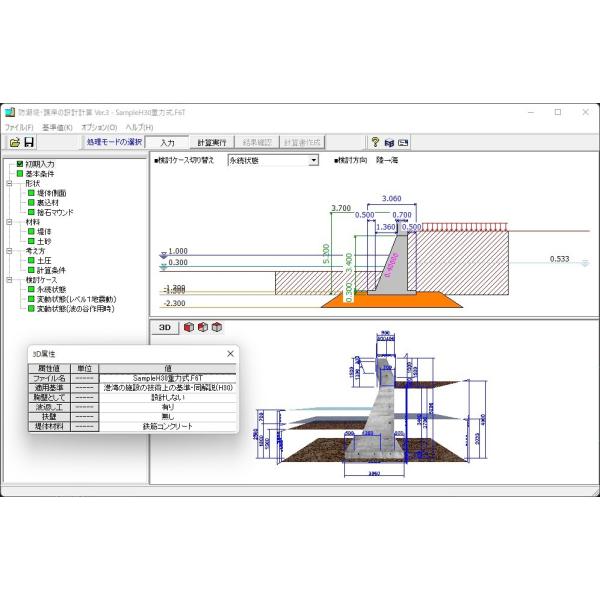Viewport: 600px width, 600px height.
Task: Click the first red 3D cube icon
Action: pyautogui.click(x=189, y=327)
